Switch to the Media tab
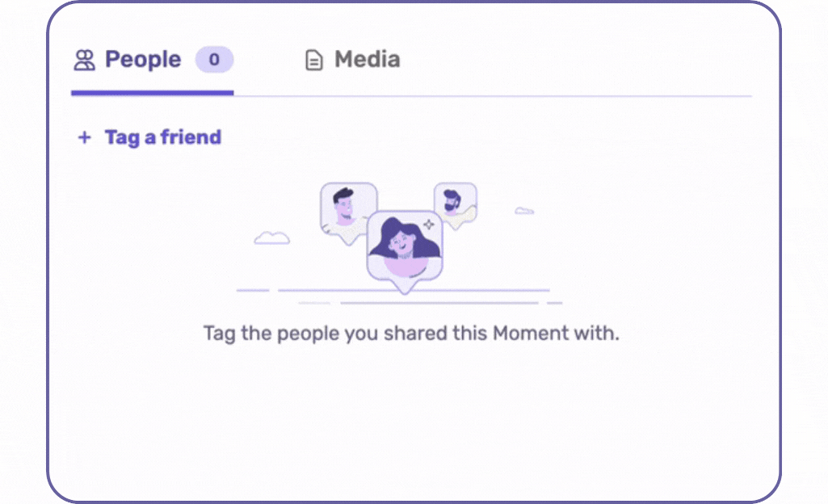828x504 pixels. tap(353, 60)
